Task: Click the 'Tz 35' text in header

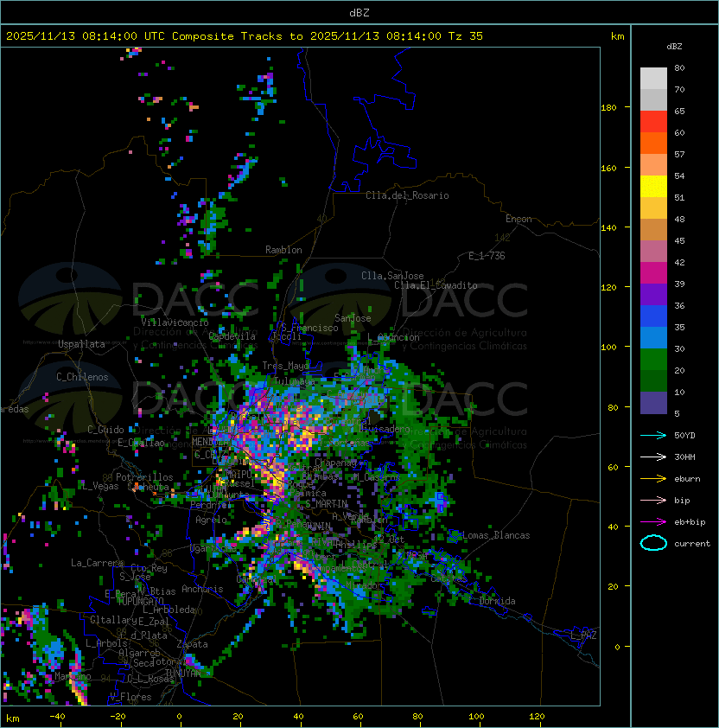Action: pyautogui.click(x=466, y=36)
